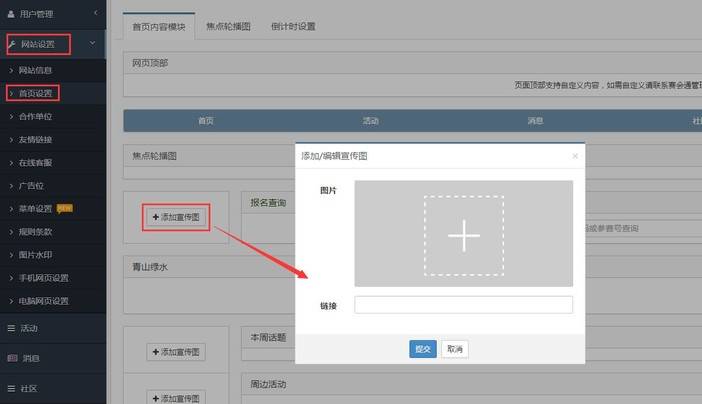Close the 添加/编辑宣传图 dialog with X
Image resolution: width=702 pixels, height=404 pixels.
(x=574, y=156)
